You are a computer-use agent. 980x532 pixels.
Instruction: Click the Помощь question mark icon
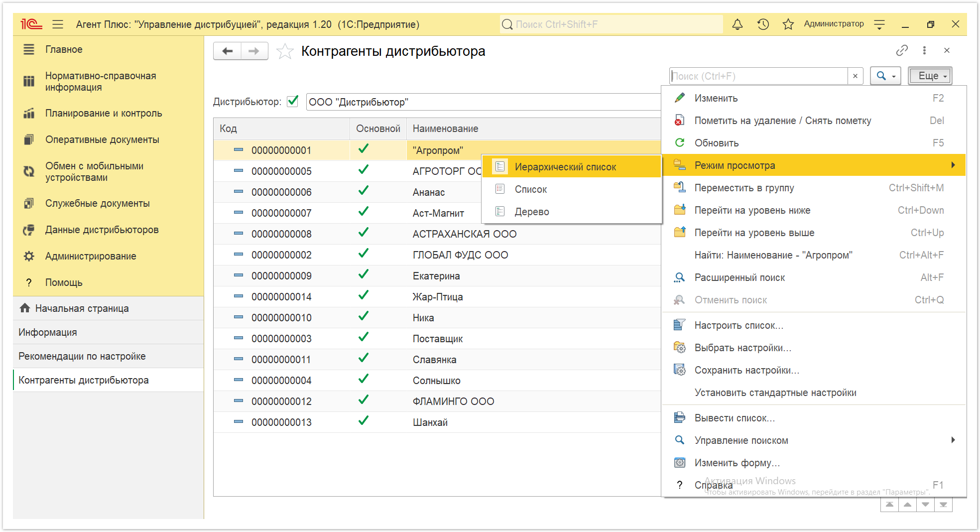pyautogui.click(x=29, y=282)
